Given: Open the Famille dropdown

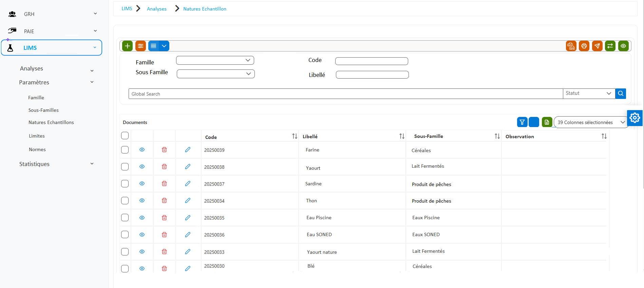Looking at the screenshot, I should click(x=215, y=60).
